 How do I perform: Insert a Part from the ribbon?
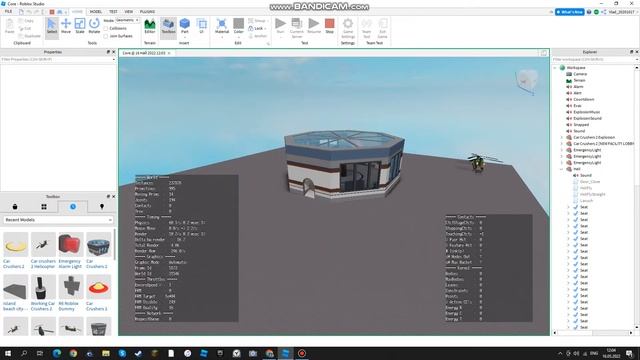click(x=184, y=27)
